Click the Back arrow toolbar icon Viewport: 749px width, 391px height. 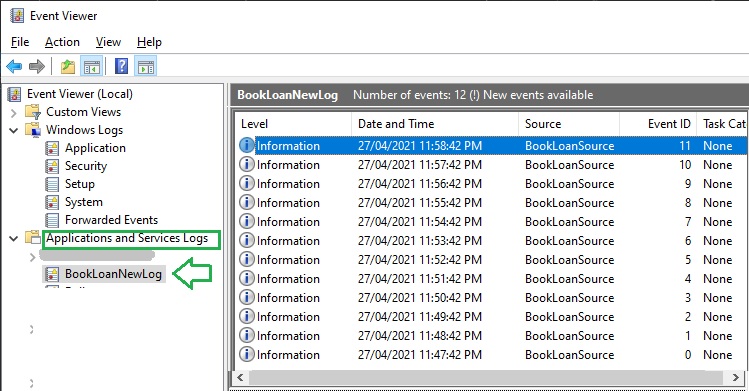click(14, 66)
